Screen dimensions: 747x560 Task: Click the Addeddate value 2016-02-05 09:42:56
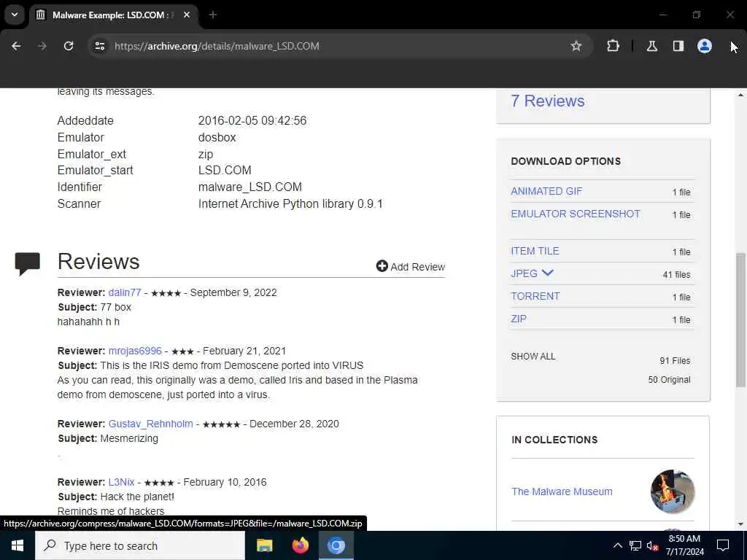pos(252,120)
